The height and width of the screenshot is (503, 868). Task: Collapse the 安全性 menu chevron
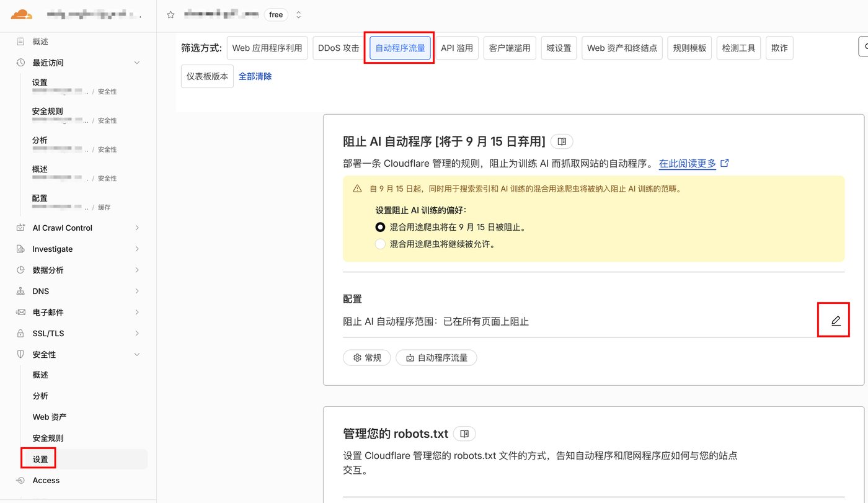coord(137,354)
